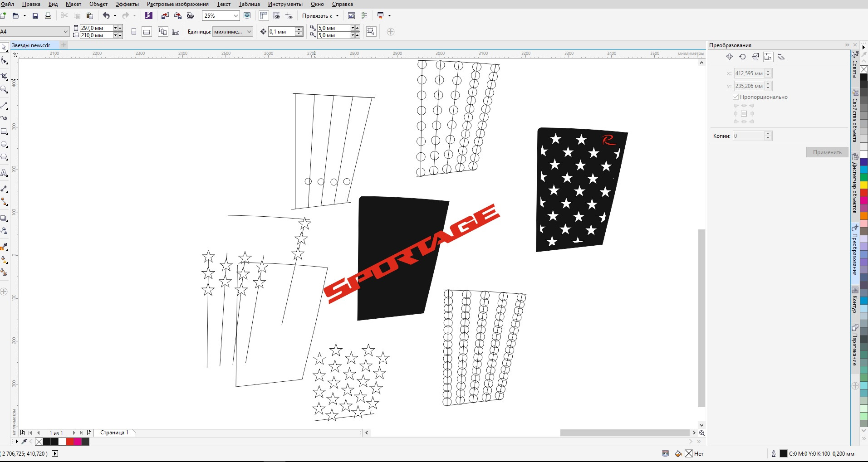Toggle guidelines display in the toolbar
The image size is (868, 462).
(289, 16)
